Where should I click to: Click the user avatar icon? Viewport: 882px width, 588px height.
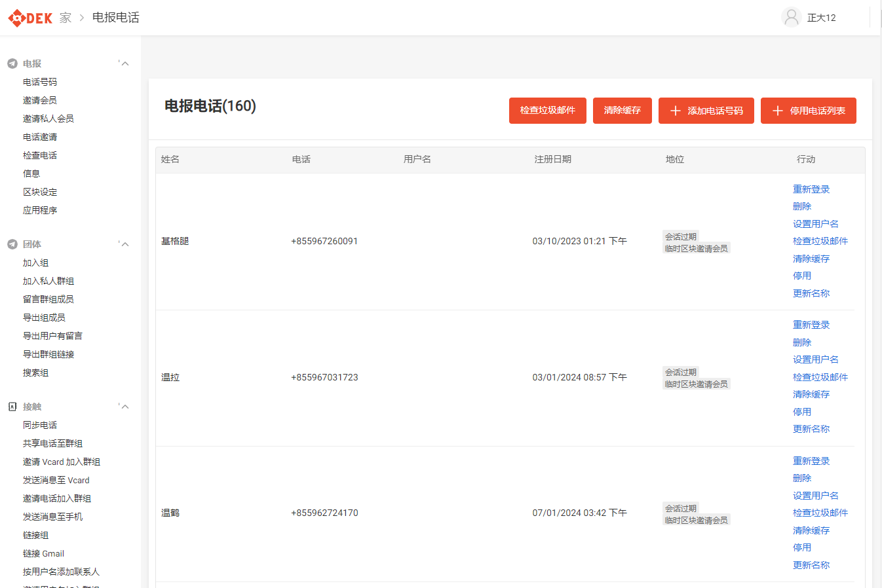[792, 18]
